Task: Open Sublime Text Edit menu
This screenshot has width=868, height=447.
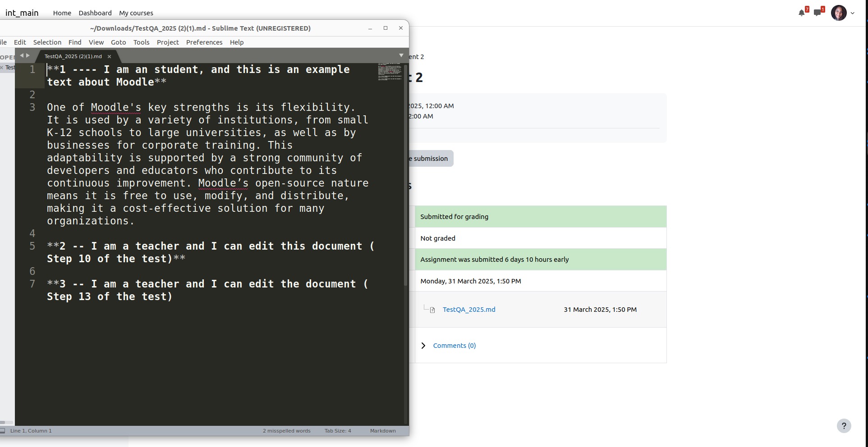Action: [20, 42]
